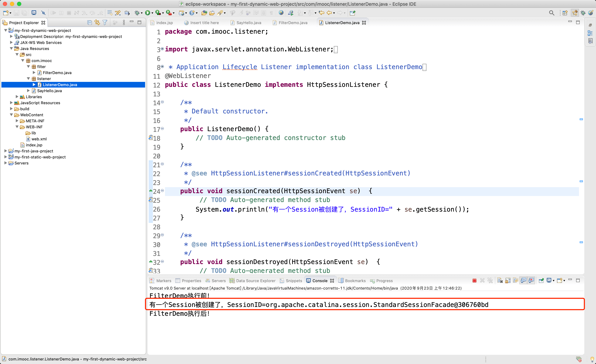Fold the sessionCreated method at line 24
The height and width of the screenshot is (364, 596).
(x=162, y=191)
